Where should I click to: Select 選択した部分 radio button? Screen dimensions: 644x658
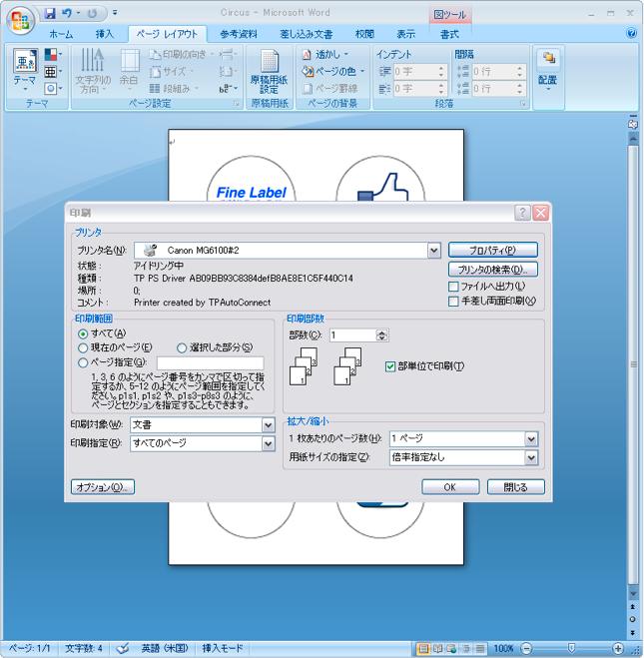point(182,347)
